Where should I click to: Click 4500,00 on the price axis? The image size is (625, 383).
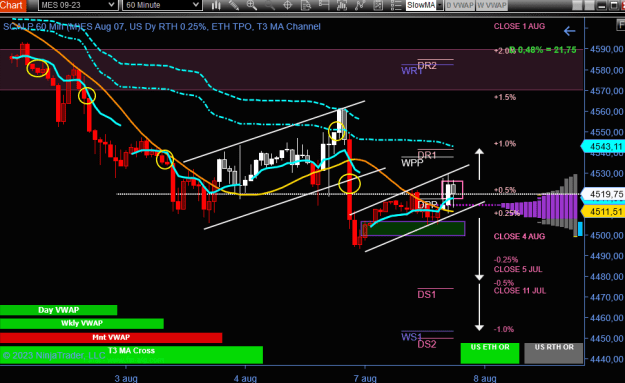[x=606, y=235]
